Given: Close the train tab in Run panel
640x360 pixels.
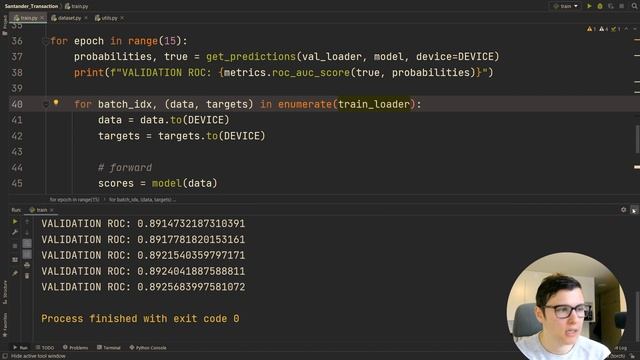Looking at the screenshot, I should [52, 210].
